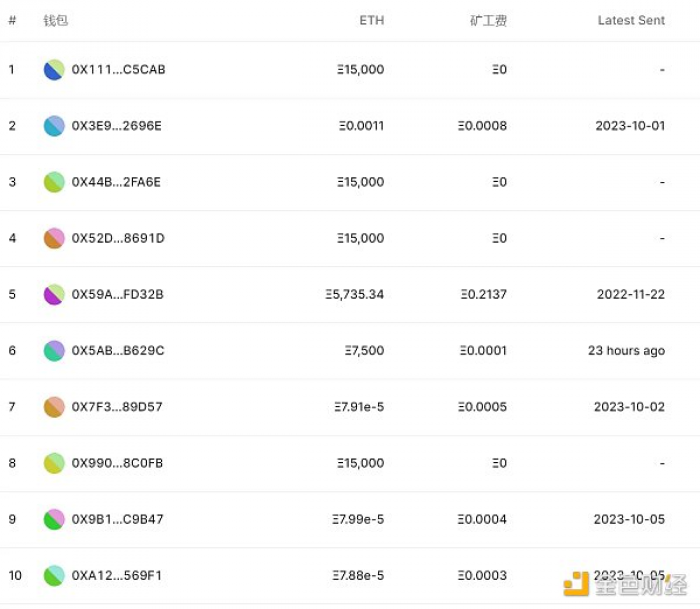This screenshot has height=609, width=700.
Task: Click the avatar icon of wallet 0X59A...FD32B
Action: [x=54, y=295]
